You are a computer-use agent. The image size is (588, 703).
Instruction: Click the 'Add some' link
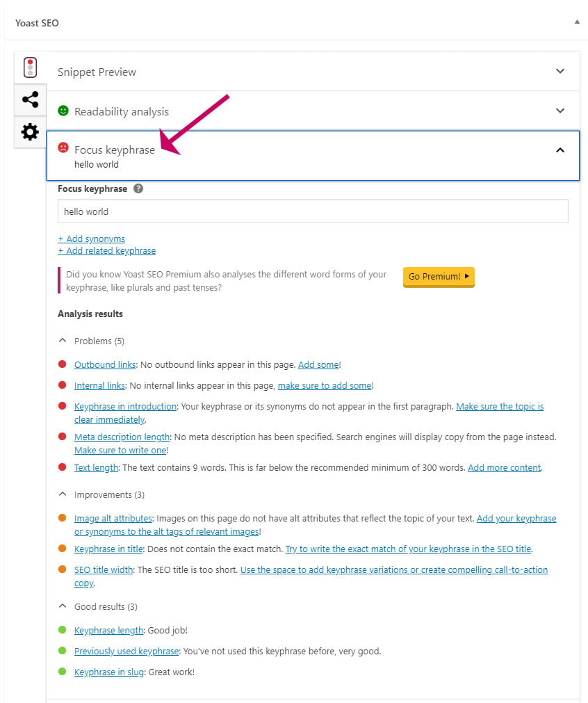coord(318,365)
